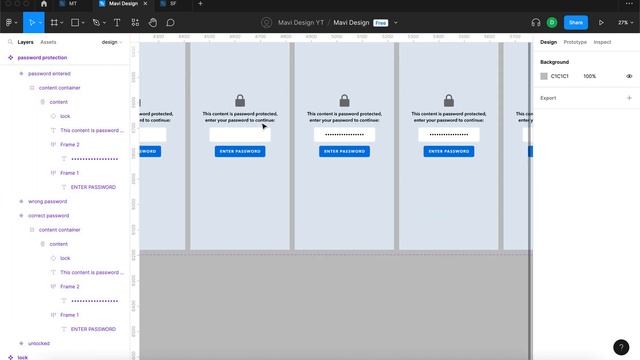Click lock icon in fourth canvas frame
Screen dimensions: 640x360
(x=449, y=100)
